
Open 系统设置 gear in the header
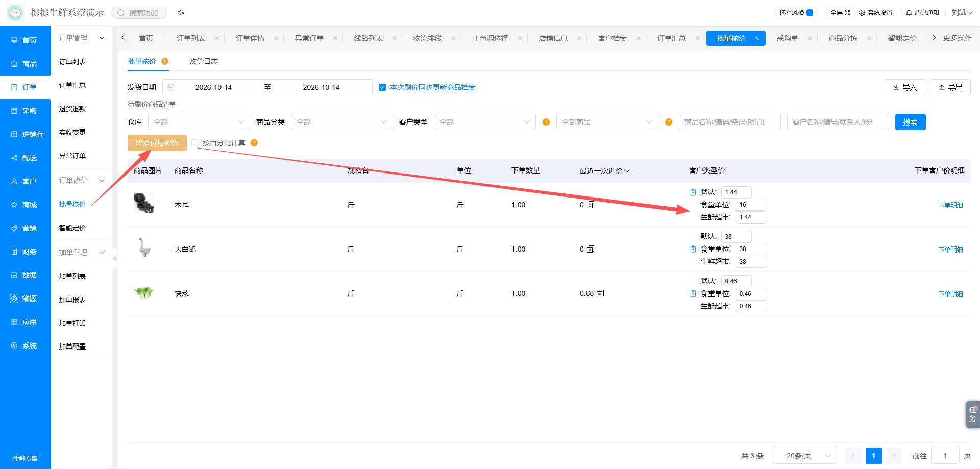tap(876, 13)
